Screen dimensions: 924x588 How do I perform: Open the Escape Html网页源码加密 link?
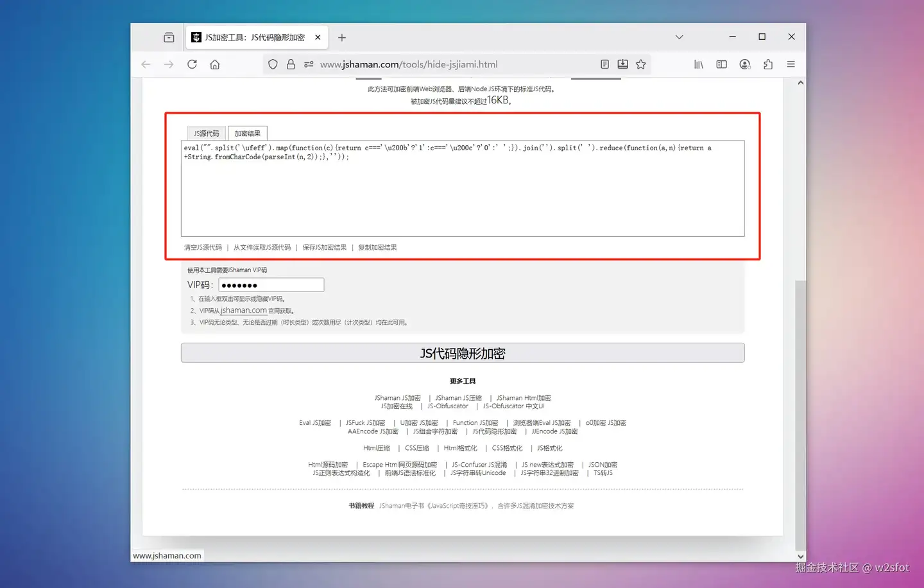[400, 465]
